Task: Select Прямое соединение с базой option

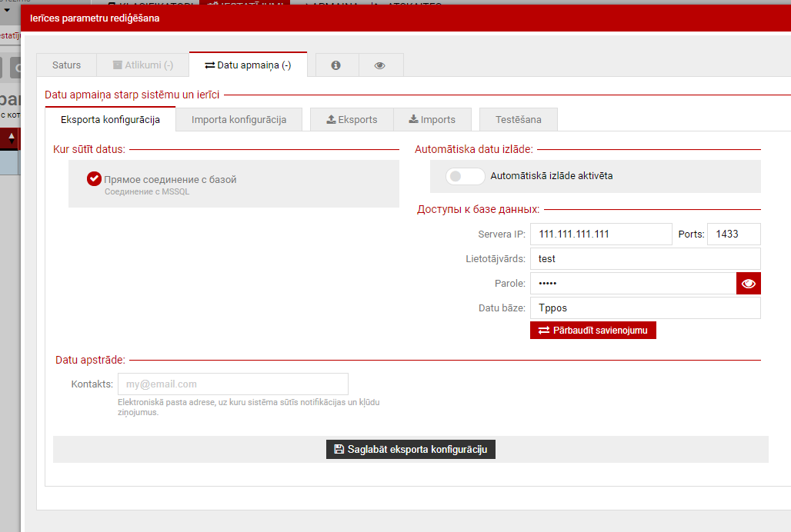Action: [x=95, y=179]
